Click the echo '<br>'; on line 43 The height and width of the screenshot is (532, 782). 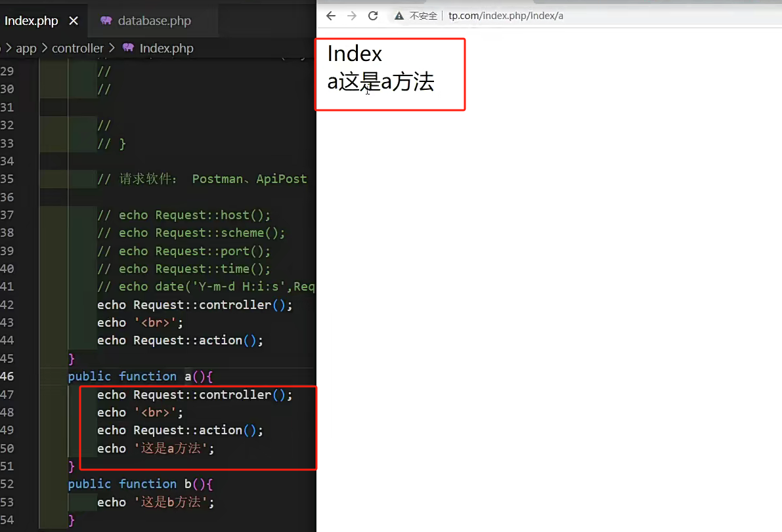(x=140, y=323)
